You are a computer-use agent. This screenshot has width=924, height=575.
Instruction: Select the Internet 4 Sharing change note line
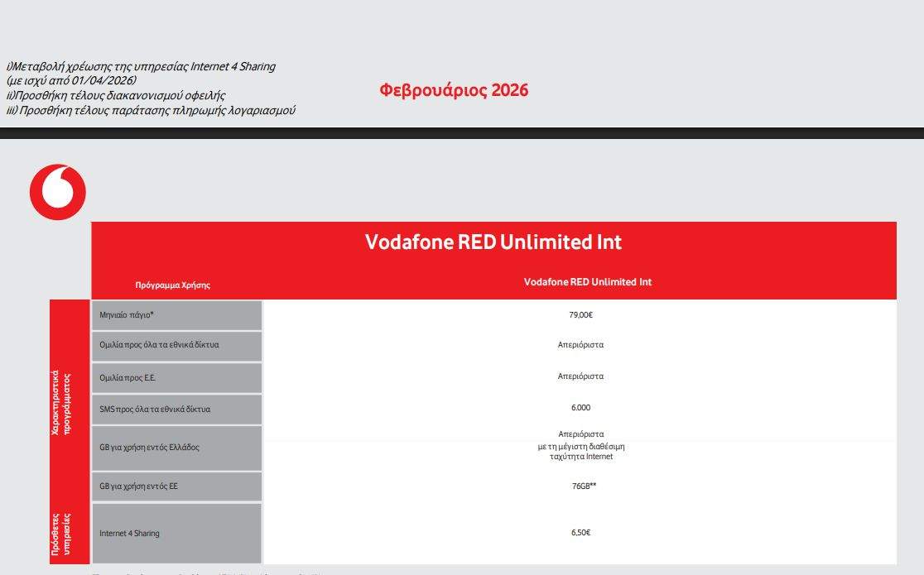click(x=141, y=66)
